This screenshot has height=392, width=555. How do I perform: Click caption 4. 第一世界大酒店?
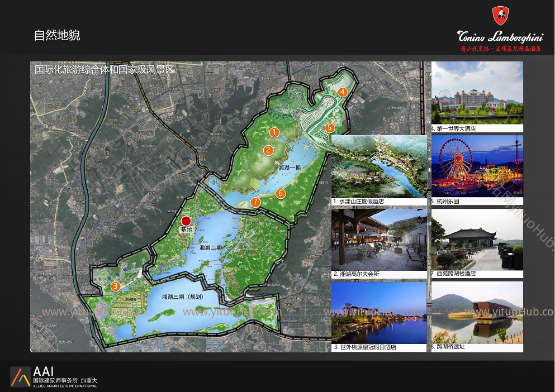tap(453, 129)
